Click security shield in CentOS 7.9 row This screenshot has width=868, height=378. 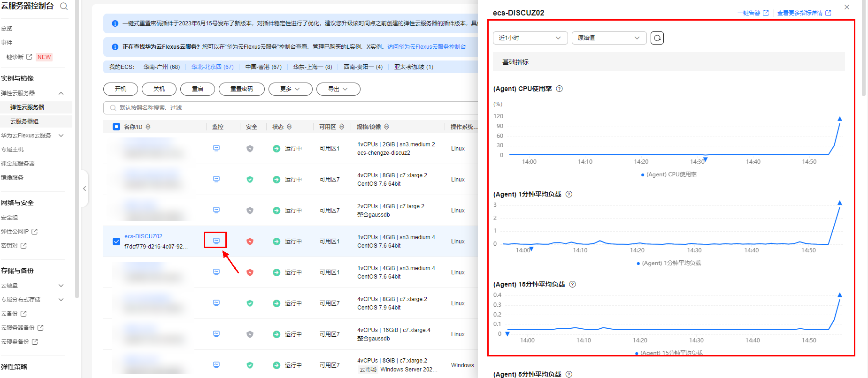click(250, 303)
